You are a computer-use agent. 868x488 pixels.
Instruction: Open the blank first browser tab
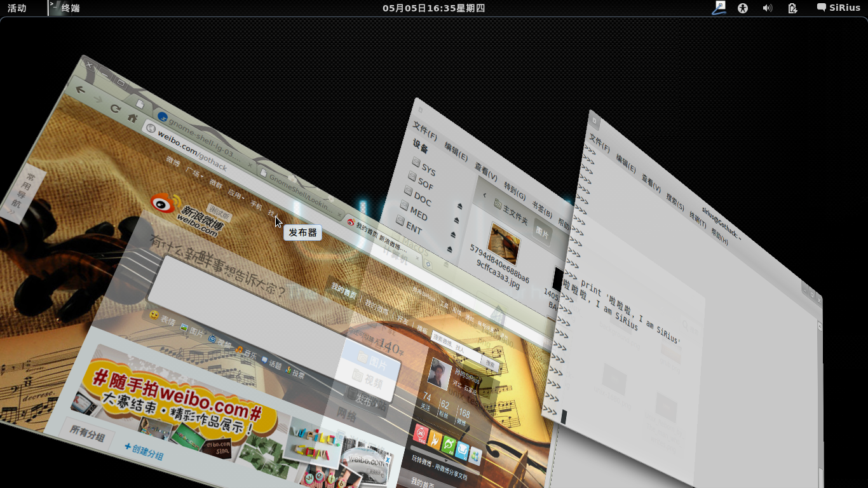click(140, 105)
